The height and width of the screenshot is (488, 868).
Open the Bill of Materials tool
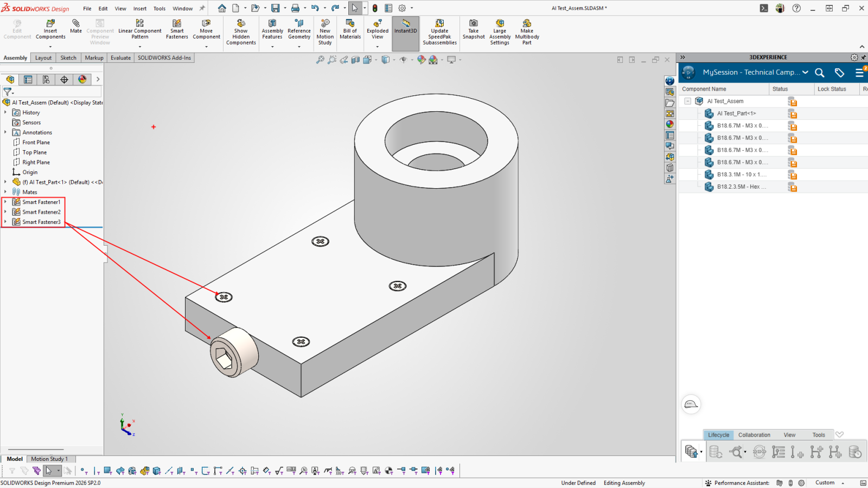coord(350,29)
